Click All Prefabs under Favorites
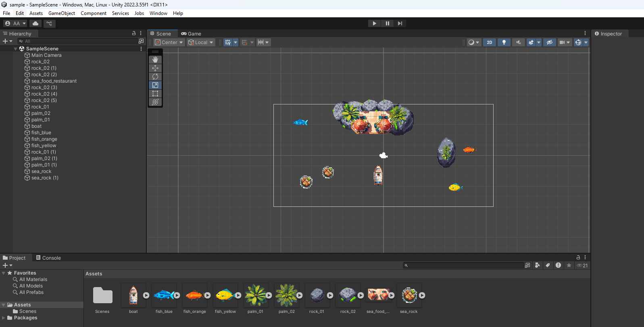The height and width of the screenshot is (327, 644). pos(31,292)
